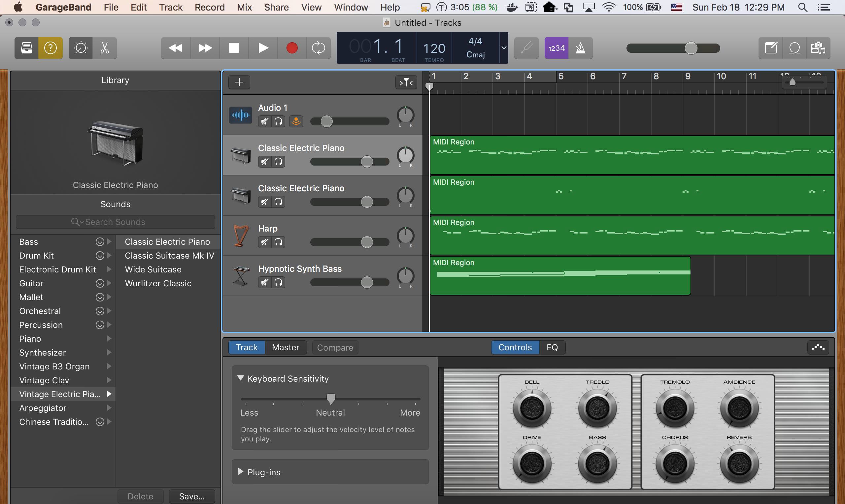Toggle the metronome button

click(x=580, y=48)
